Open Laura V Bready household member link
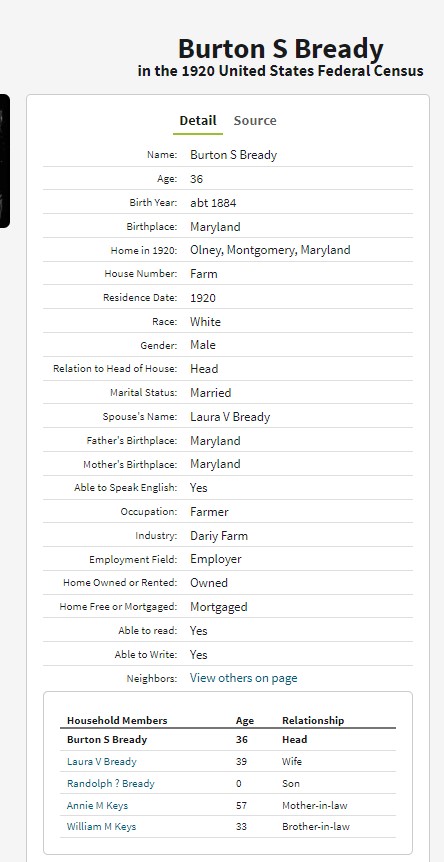 coord(102,761)
